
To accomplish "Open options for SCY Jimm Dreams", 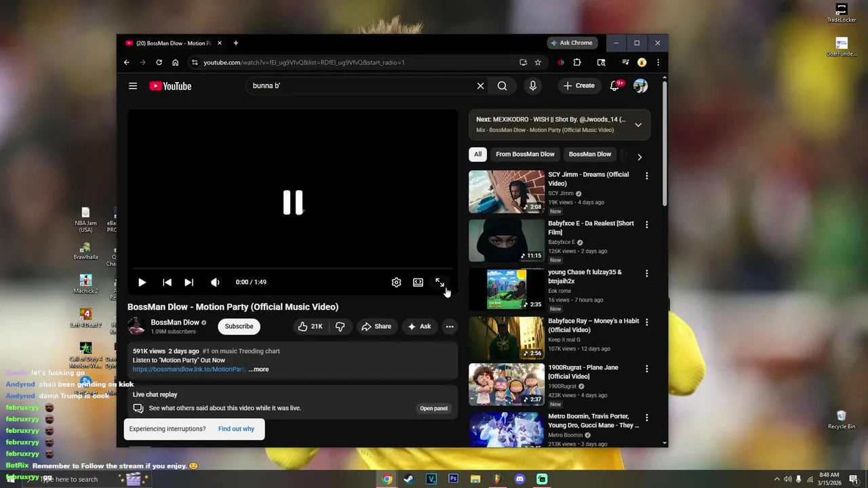I will (x=646, y=176).
